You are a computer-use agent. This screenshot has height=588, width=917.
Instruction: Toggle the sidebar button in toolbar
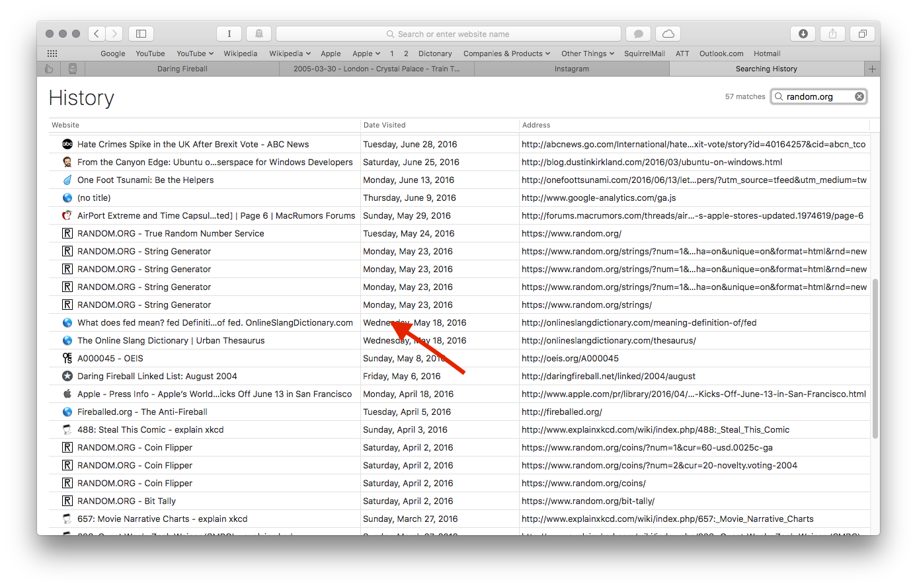click(x=141, y=34)
